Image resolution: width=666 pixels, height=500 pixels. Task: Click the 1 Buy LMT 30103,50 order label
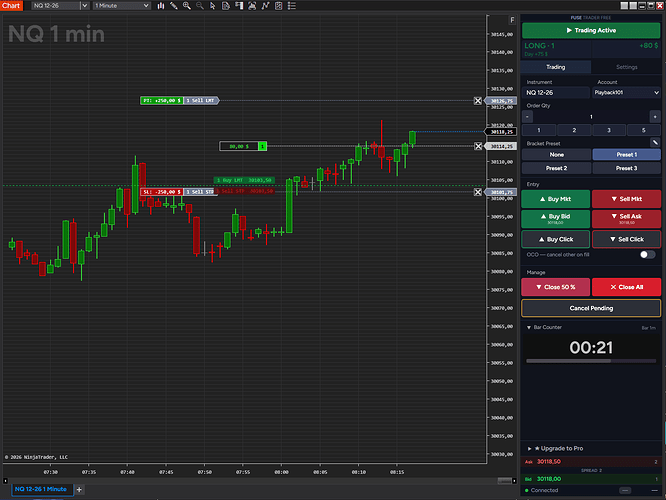click(244, 180)
